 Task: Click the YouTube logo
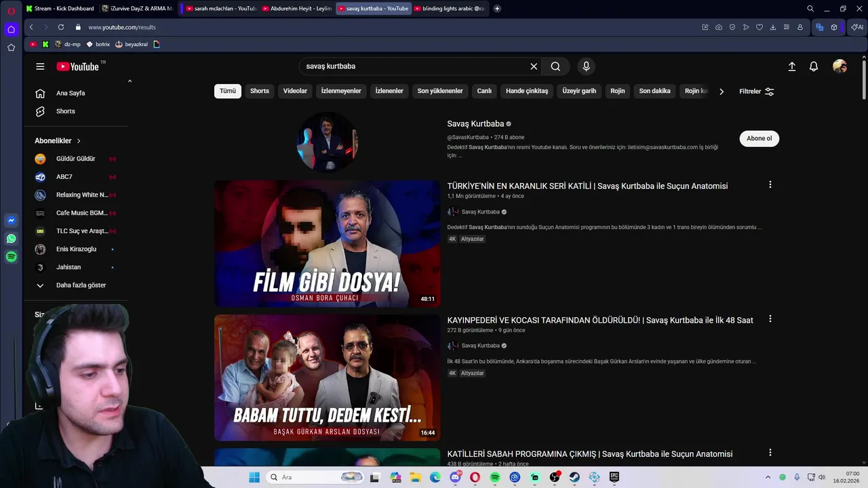pos(78,66)
